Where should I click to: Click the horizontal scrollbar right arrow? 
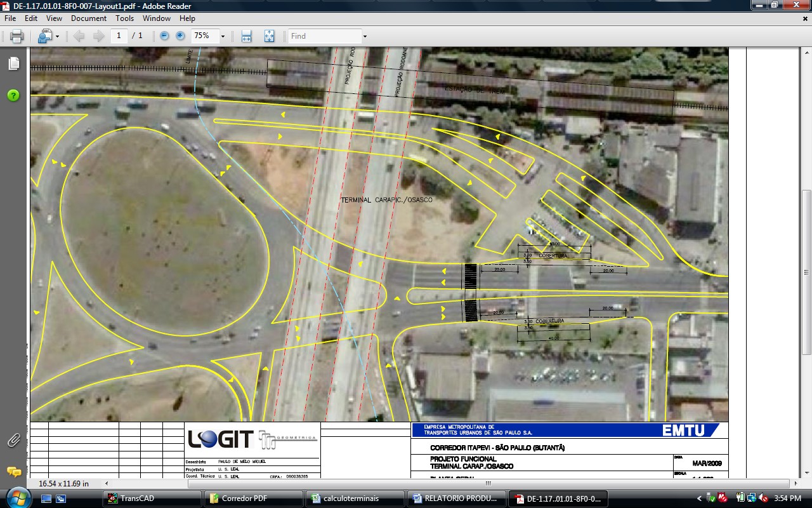pos(797,483)
